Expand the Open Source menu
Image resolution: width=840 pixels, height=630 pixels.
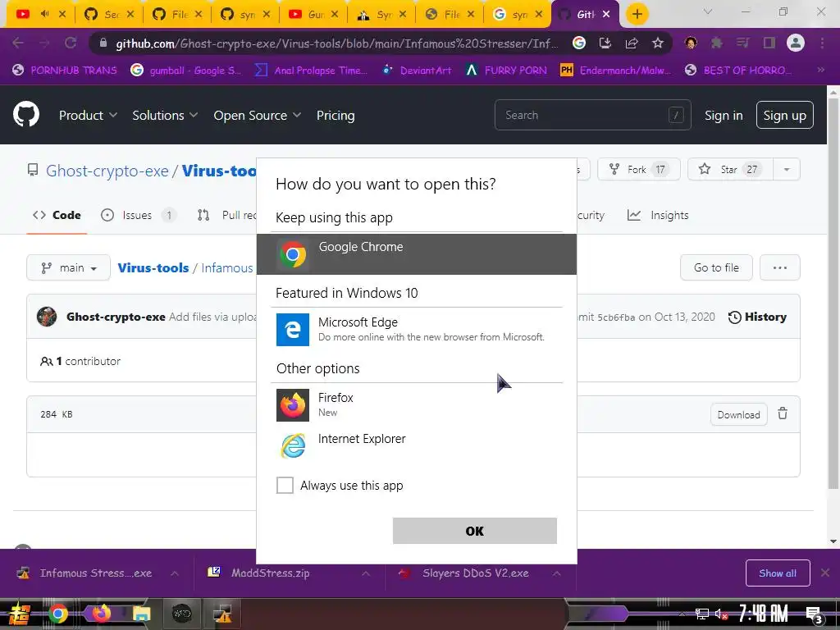pyautogui.click(x=257, y=115)
